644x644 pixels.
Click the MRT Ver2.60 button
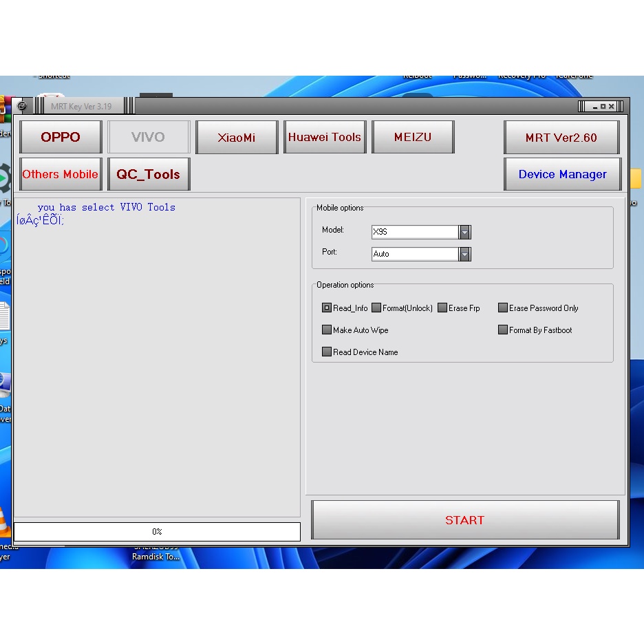pos(561,138)
